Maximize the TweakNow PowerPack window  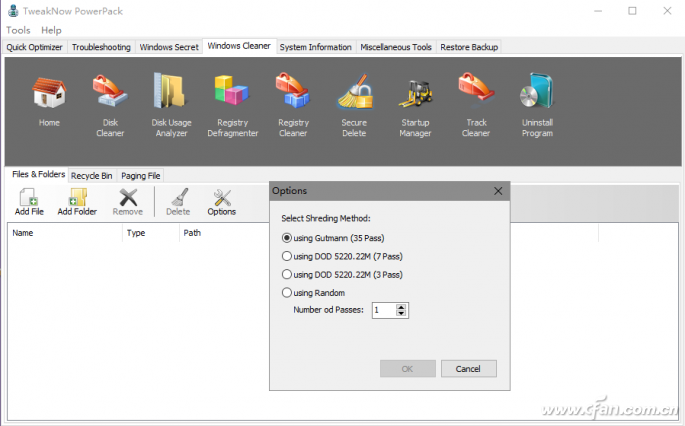coord(632,11)
